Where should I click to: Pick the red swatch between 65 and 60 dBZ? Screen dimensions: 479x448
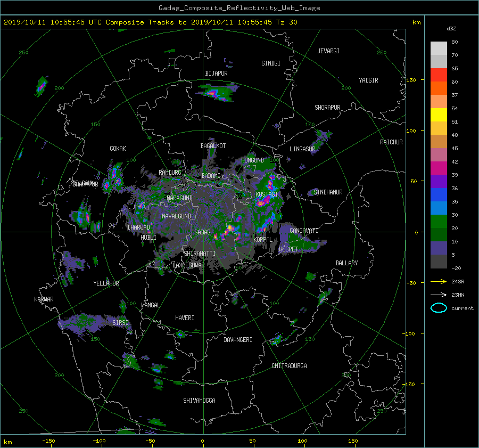[x=439, y=75]
